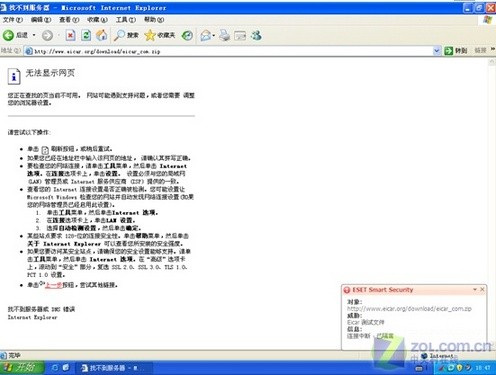Click the Windows Start (开始) button
Screen dimensions: 496x375
tap(22, 368)
